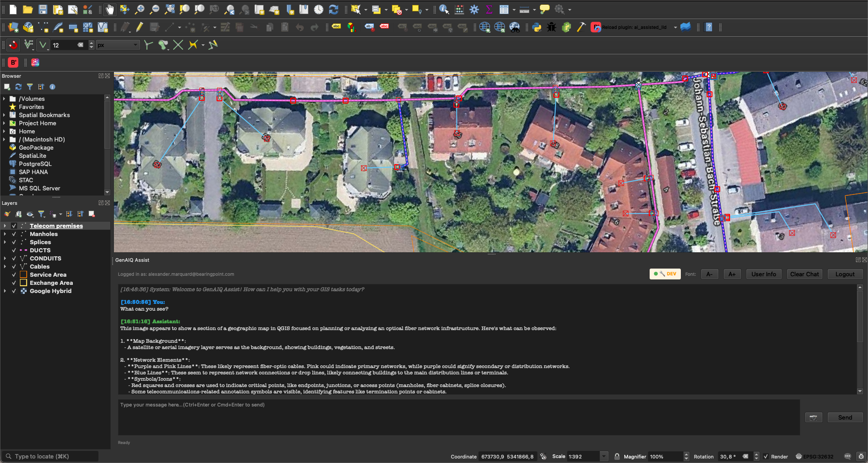Viewport: 868px width, 463px height.
Task: Click the Toggle Editing pencil icon
Action: click(x=140, y=28)
